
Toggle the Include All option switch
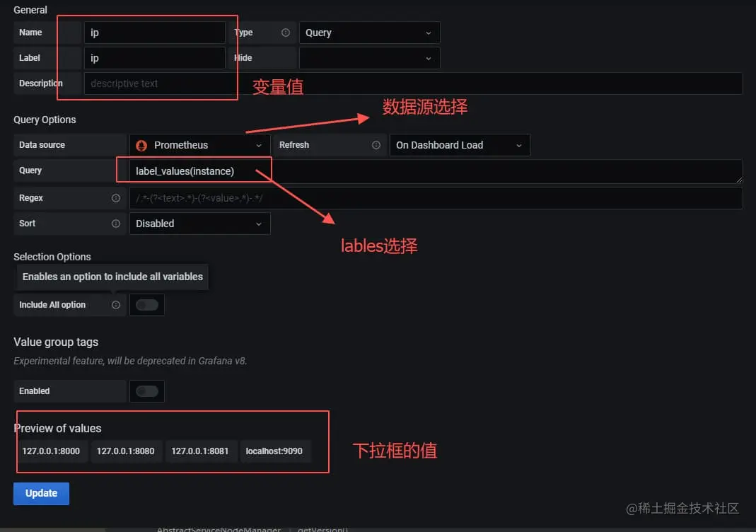point(147,305)
